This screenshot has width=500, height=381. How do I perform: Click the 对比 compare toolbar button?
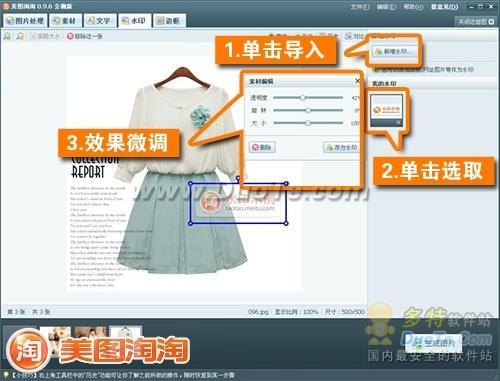355,36
